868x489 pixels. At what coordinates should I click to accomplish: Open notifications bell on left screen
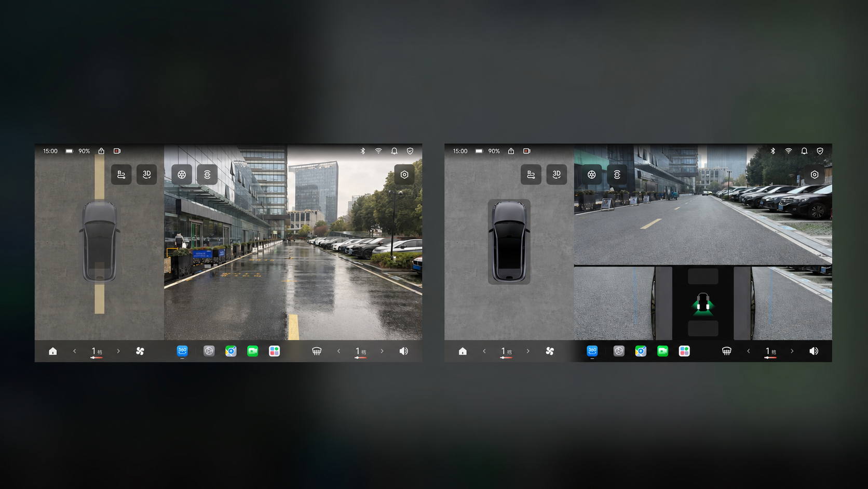tap(395, 151)
